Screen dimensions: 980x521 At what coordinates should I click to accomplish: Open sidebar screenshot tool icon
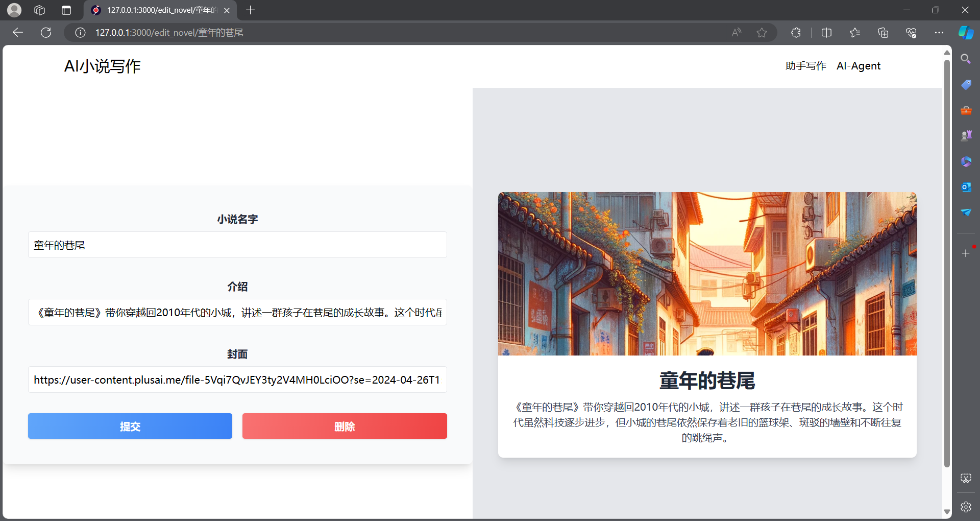click(966, 478)
